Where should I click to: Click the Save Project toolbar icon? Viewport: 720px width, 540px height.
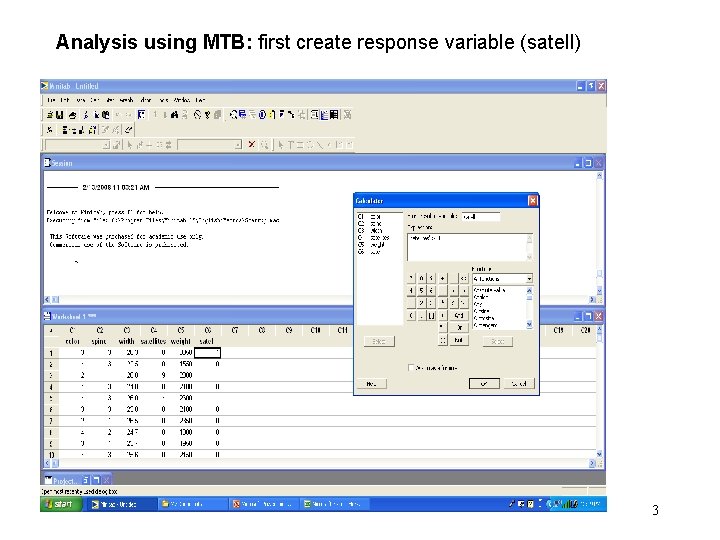[x=59, y=115]
